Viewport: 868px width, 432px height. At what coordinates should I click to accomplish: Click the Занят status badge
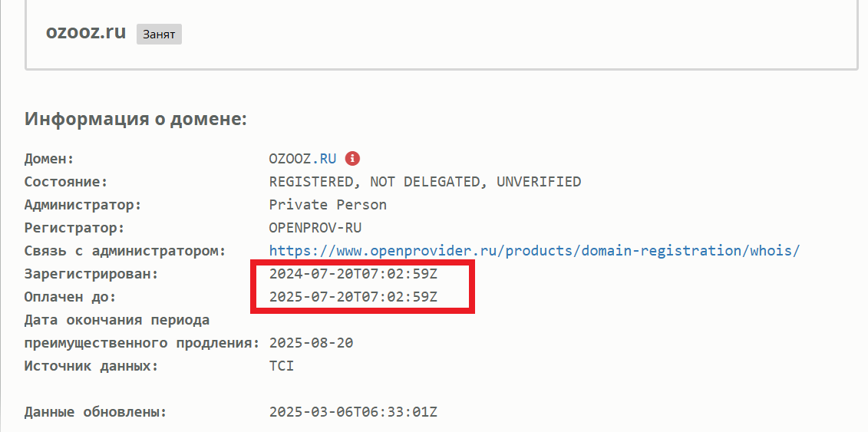[x=160, y=35]
